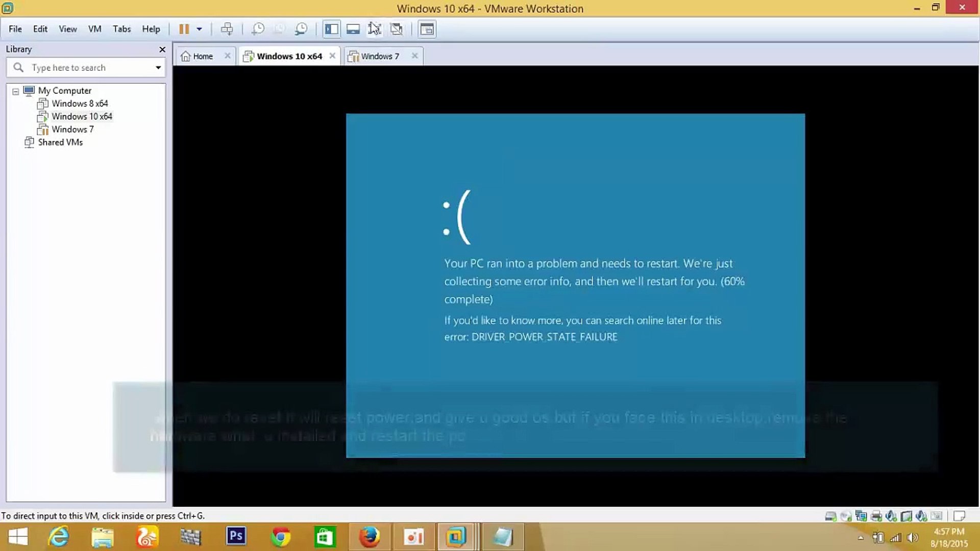
Task: Toggle the thumbnail bar view button
Action: [x=353, y=29]
